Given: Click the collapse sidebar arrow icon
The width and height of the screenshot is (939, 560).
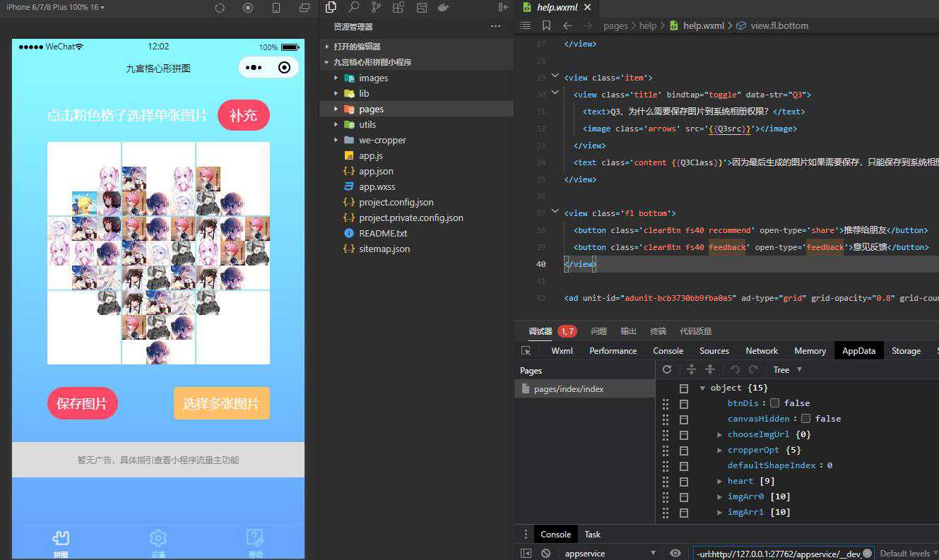Looking at the screenshot, I should click(x=503, y=8).
